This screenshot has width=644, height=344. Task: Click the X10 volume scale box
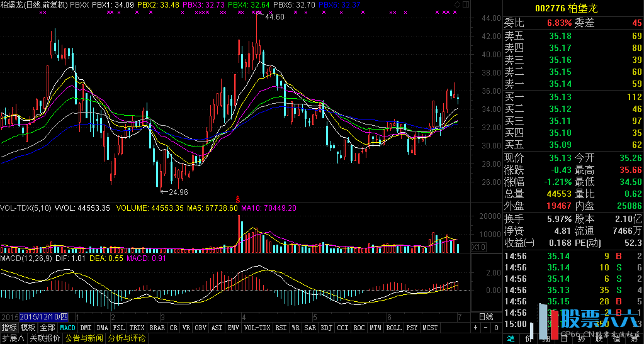(x=478, y=247)
